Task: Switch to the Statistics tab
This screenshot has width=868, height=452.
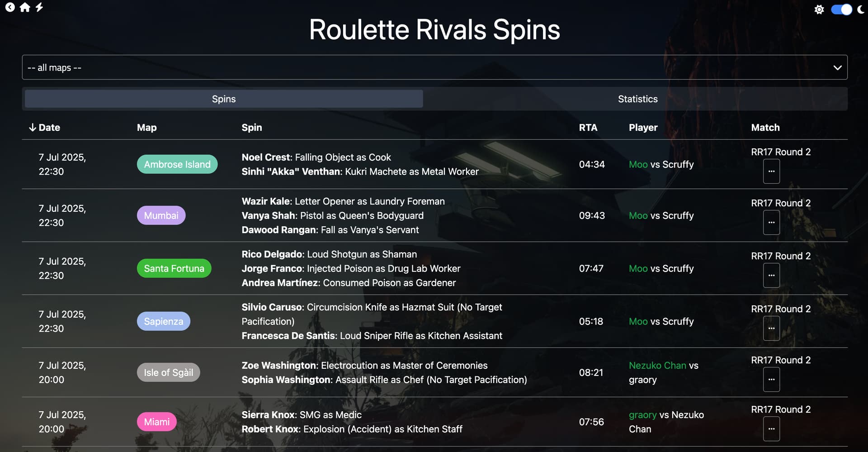Action: click(x=637, y=99)
